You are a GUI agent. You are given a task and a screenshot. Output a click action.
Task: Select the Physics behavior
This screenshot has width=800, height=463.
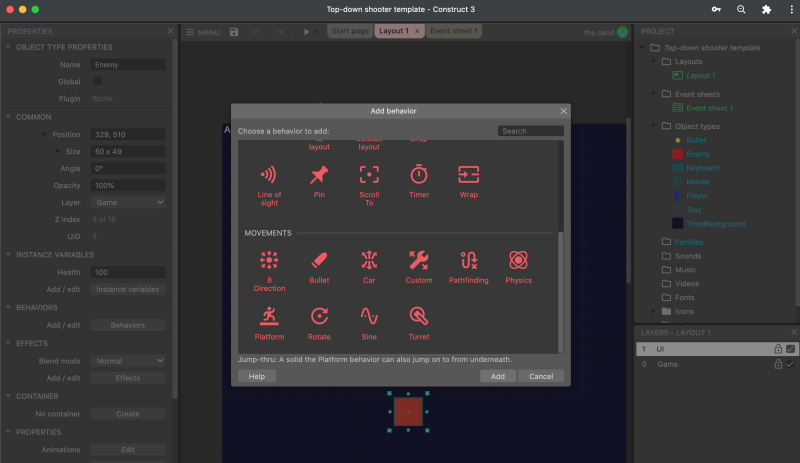(518, 267)
